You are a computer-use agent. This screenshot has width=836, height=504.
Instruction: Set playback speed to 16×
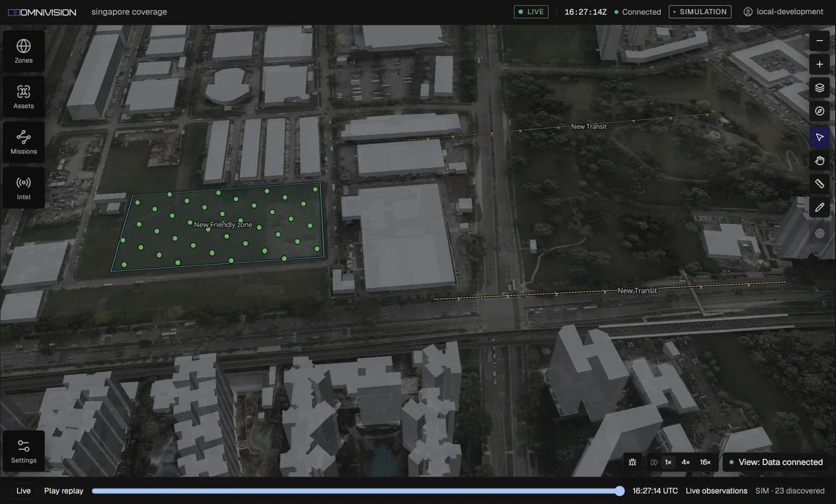[x=705, y=462]
